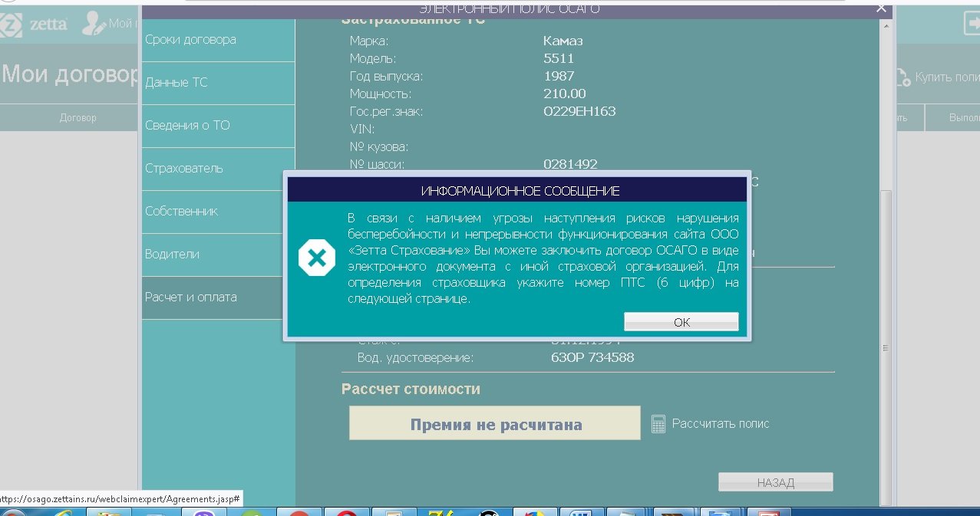Confirm the information message with OK
Viewport: 980px width, 516px height.
point(681,322)
